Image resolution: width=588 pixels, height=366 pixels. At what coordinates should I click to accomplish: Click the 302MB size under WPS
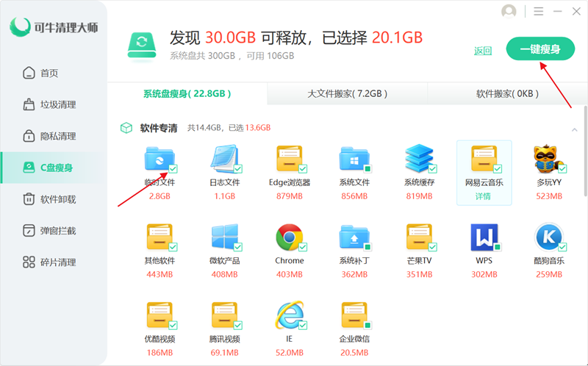pyautogui.click(x=484, y=274)
